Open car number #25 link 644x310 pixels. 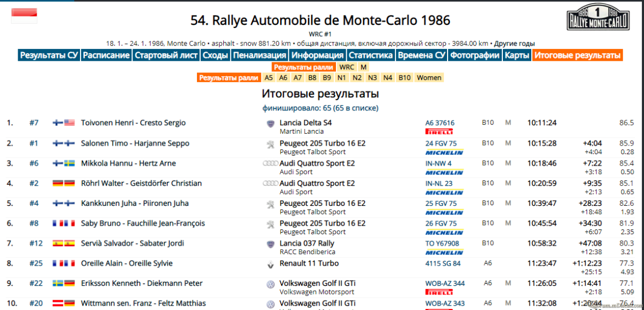(x=36, y=264)
